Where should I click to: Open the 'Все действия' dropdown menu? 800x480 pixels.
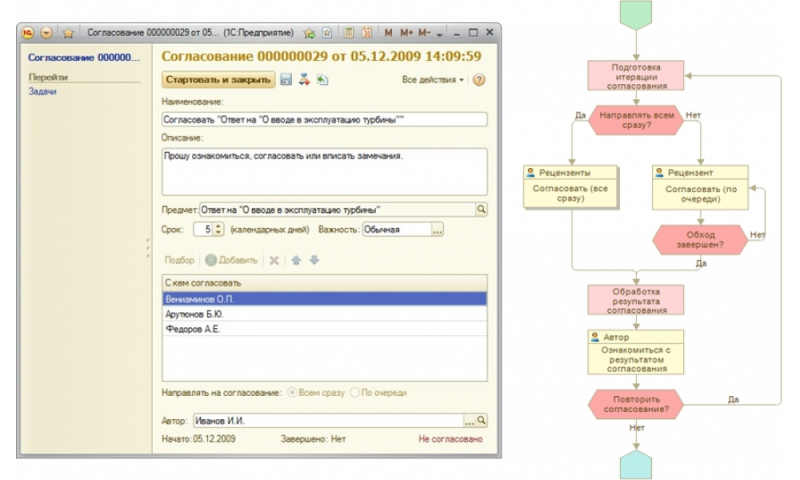[433, 80]
